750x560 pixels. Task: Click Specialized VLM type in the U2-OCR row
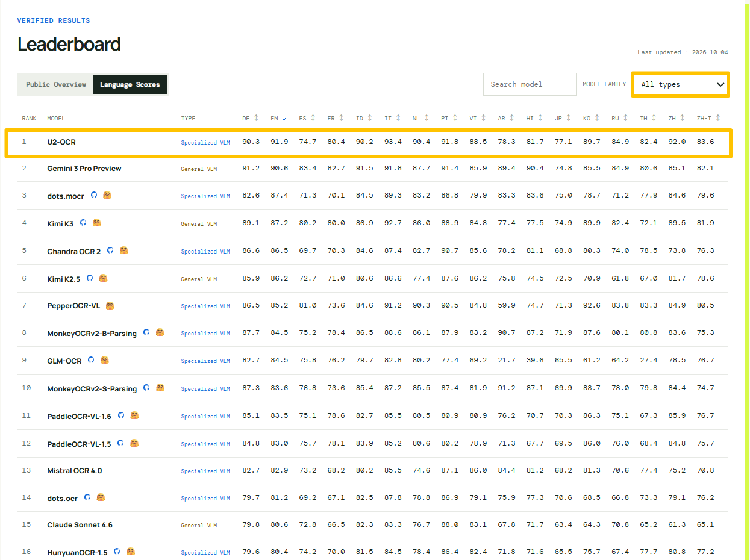coord(205,143)
